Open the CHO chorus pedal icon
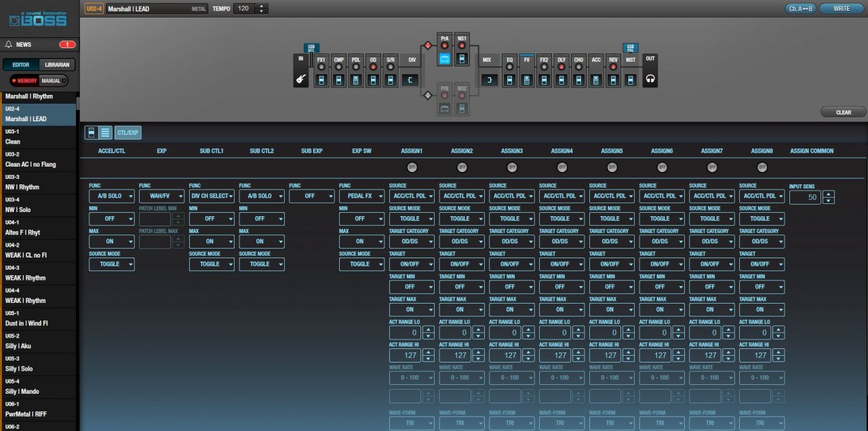Image resolution: width=868 pixels, height=431 pixels. [578, 81]
